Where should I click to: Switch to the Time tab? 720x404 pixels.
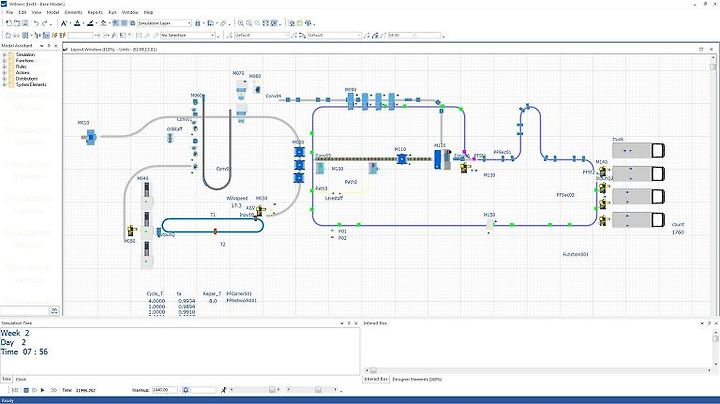(6, 379)
